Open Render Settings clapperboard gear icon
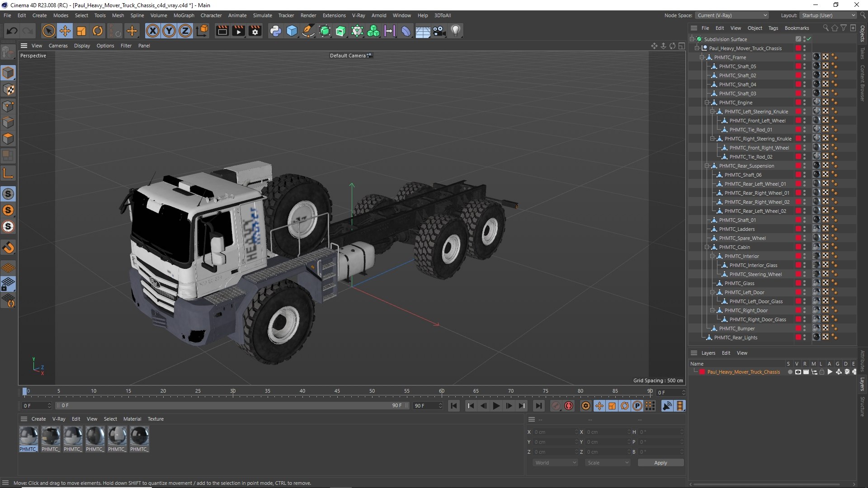 pos(255,31)
